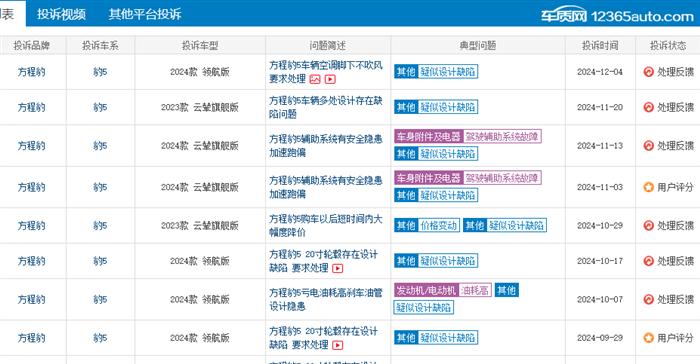Open the complaint 方程豹5亏电油耗高刹车油管设计隐患
Image resolution: width=700 pixels, height=364 pixels.
(x=326, y=300)
